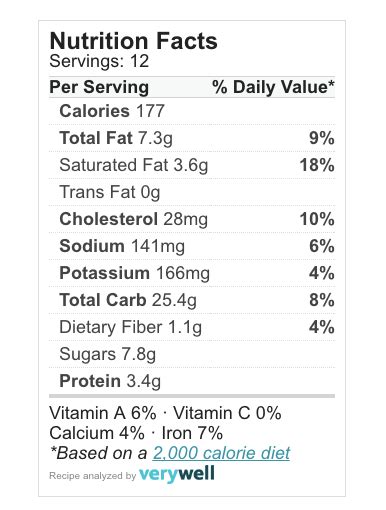Click the Vitamin C 0% text
This screenshot has height=510, width=386.
pyautogui.click(x=227, y=413)
